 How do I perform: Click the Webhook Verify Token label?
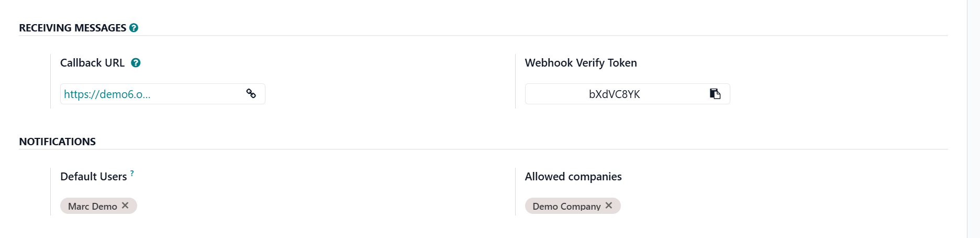click(x=581, y=63)
